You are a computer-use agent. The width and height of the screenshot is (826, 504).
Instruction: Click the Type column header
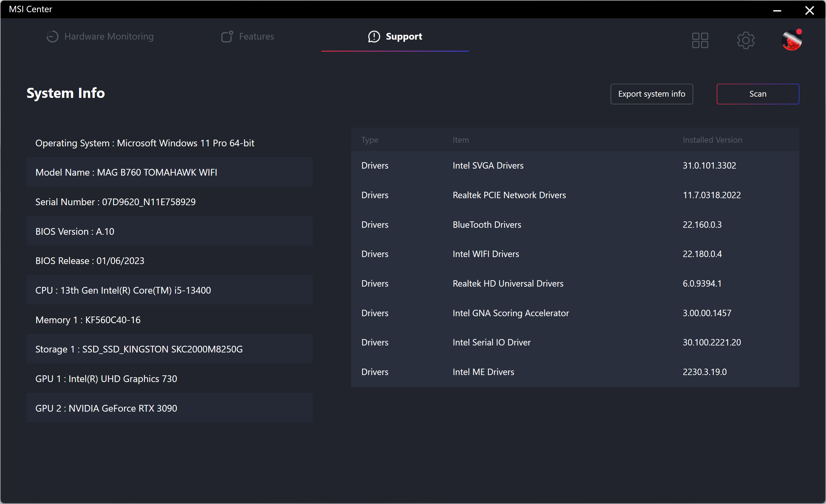click(x=370, y=140)
